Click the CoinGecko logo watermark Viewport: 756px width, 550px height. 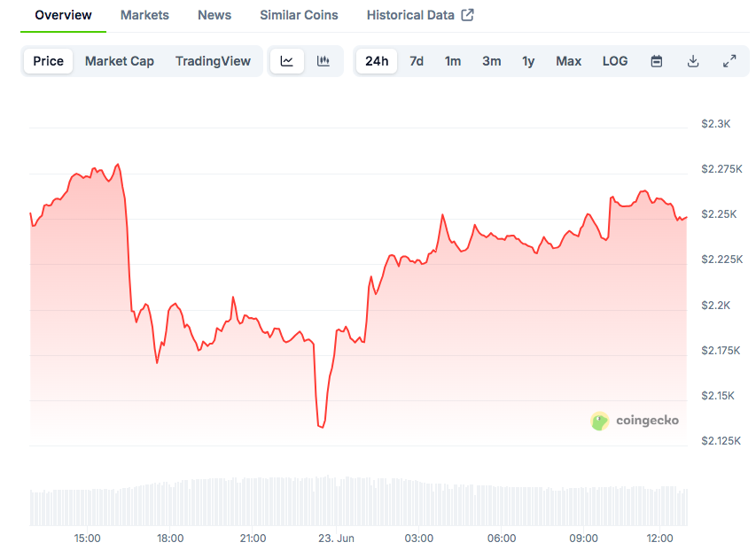click(x=635, y=421)
